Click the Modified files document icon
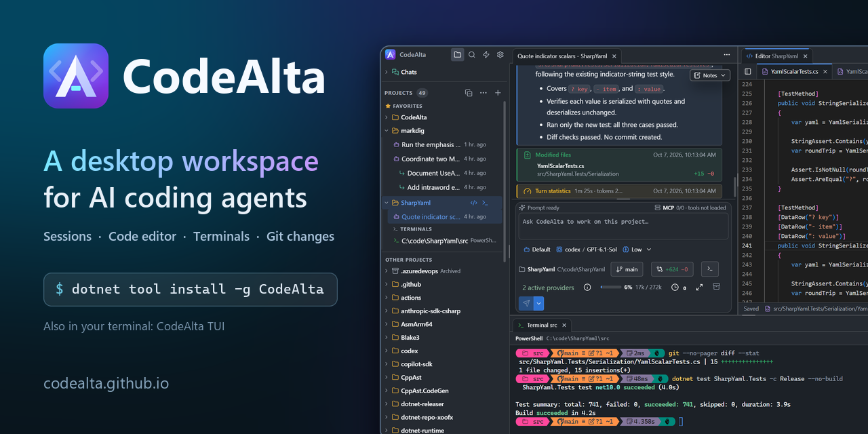The height and width of the screenshot is (434, 868). (528, 155)
